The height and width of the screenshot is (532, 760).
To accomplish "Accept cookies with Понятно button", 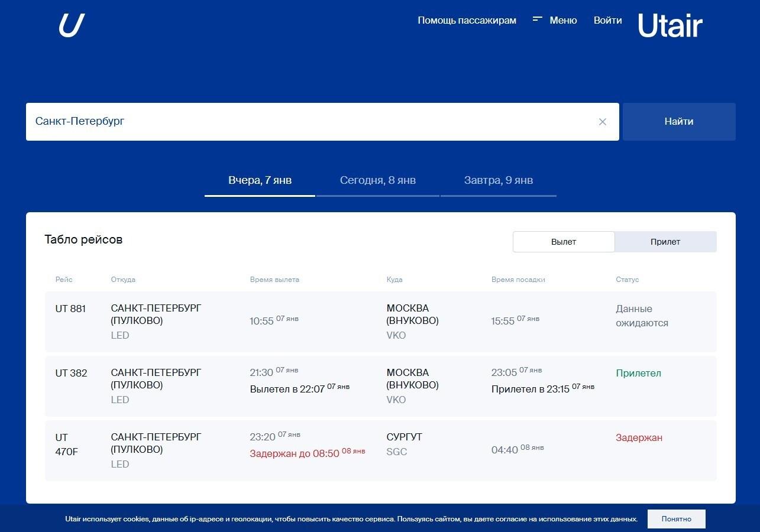I will coord(676,519).
